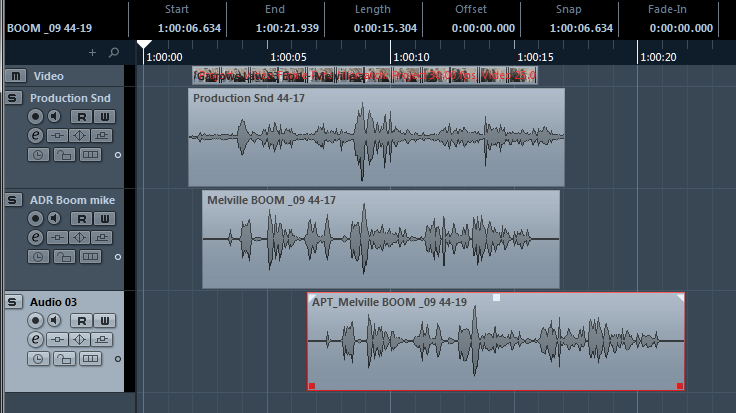Screen dimensions: 736x413
Task: Mute the Video track
Action: click(14, 76)
